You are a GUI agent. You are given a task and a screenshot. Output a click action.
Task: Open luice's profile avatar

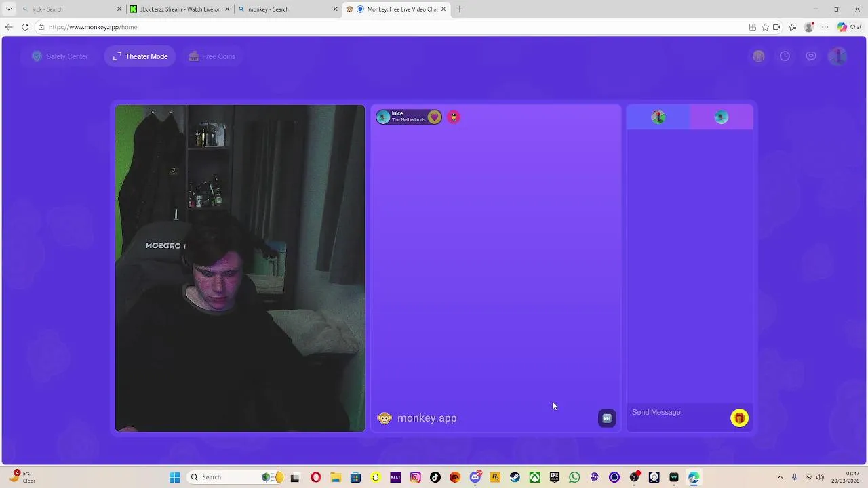[383, 117]
